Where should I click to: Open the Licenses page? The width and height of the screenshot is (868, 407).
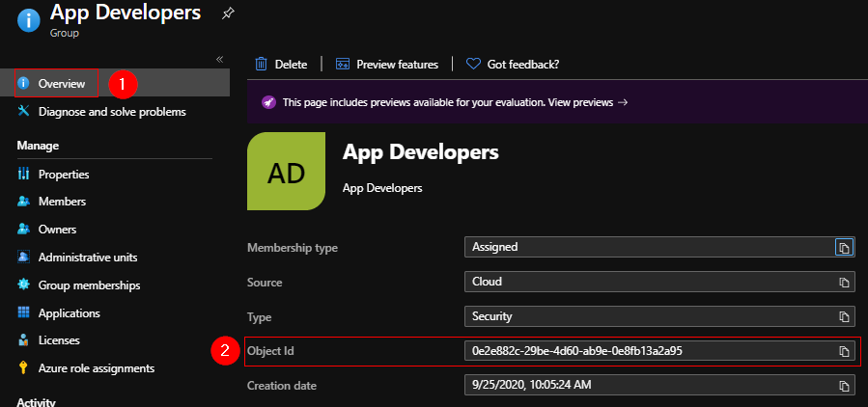point(59,340)
